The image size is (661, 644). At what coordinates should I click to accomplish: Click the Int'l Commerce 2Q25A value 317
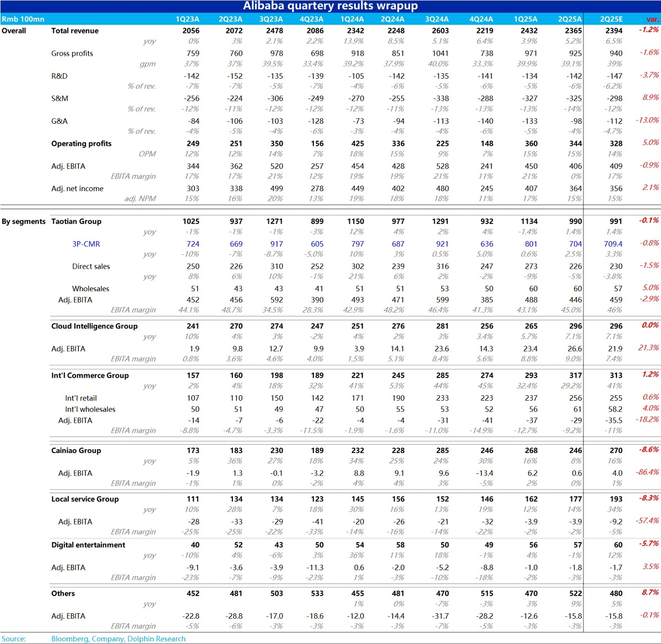pyautogui.click(x=576, y=375)
